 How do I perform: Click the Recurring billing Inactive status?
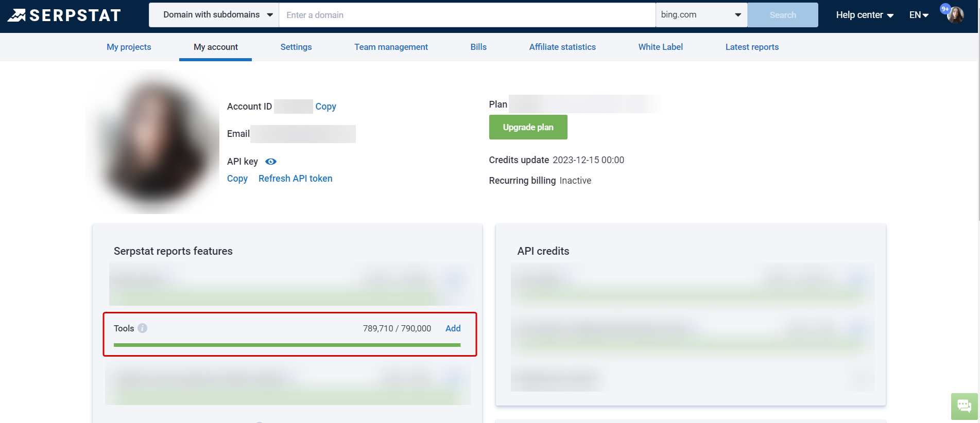pos(575,181)
